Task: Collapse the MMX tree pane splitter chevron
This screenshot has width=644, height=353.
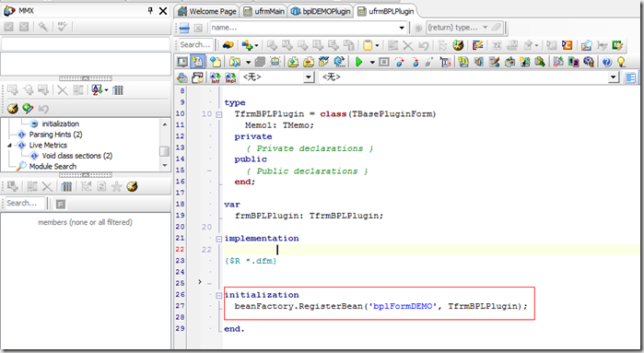Action: pyautogui.click(x=86, y=175)
